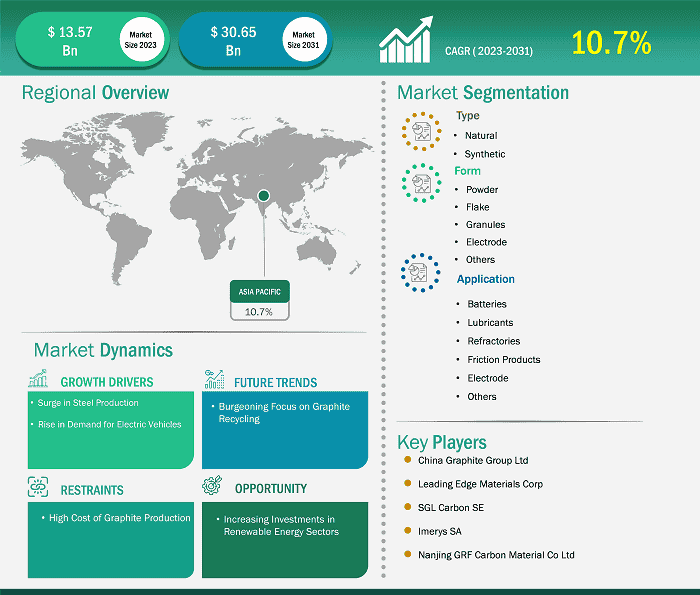Click the CAGR (2023-2031) label
The image size is (700, 595).
click(489, 51)
